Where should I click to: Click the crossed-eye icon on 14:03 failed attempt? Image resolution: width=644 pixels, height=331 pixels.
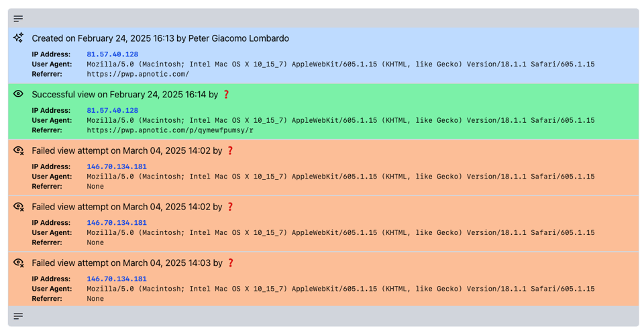pos(19,263)
